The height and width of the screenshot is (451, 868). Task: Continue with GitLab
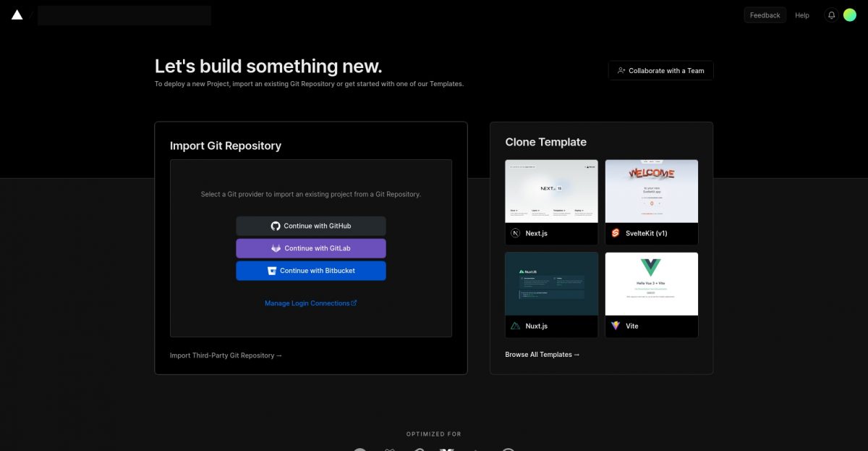point(311,248)
